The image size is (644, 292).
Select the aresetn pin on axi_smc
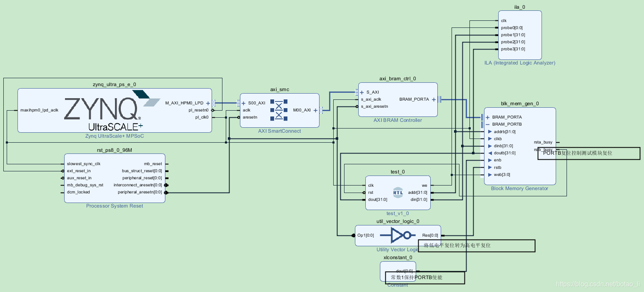250,117
